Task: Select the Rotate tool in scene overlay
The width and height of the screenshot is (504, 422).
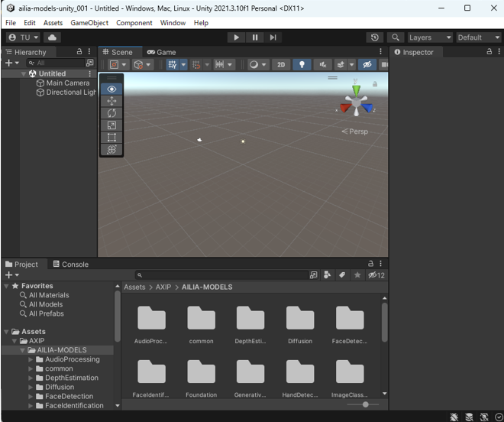Action: (111, 113)
